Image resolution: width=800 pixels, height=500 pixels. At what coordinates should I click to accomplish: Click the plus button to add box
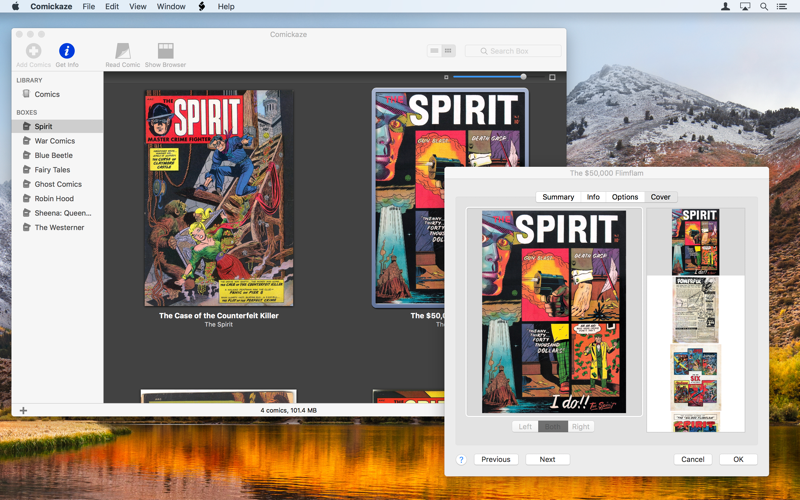click(x=23, y=410)
